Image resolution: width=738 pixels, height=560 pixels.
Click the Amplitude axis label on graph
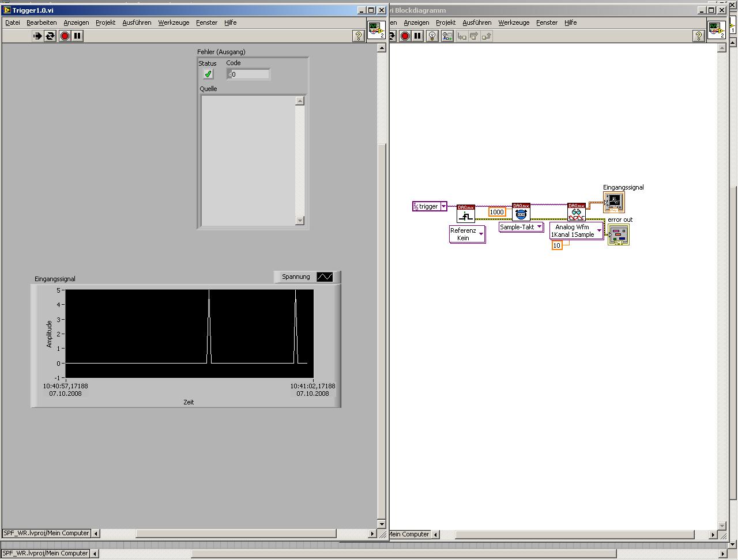pyautogui.click(x=50, y=334)
